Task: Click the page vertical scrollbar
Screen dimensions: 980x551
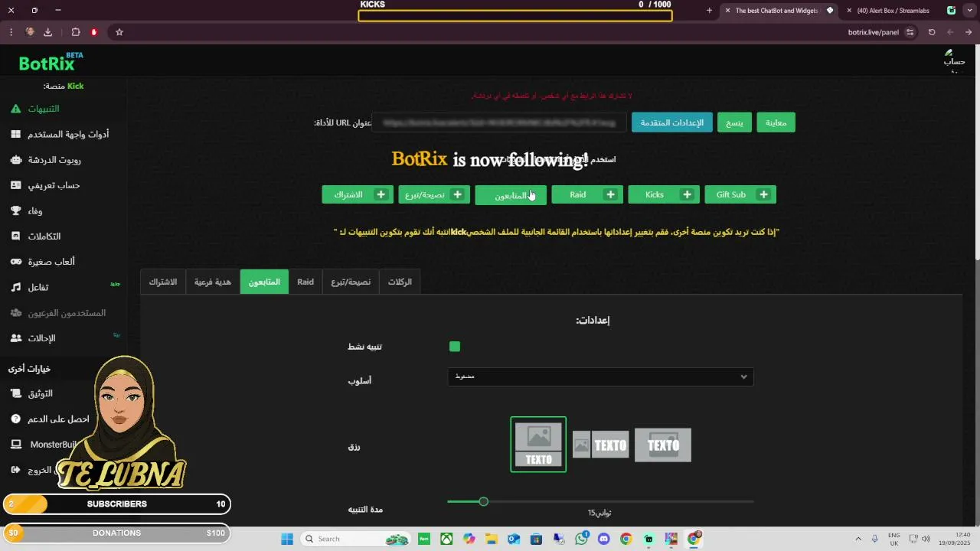Action: 977,165
